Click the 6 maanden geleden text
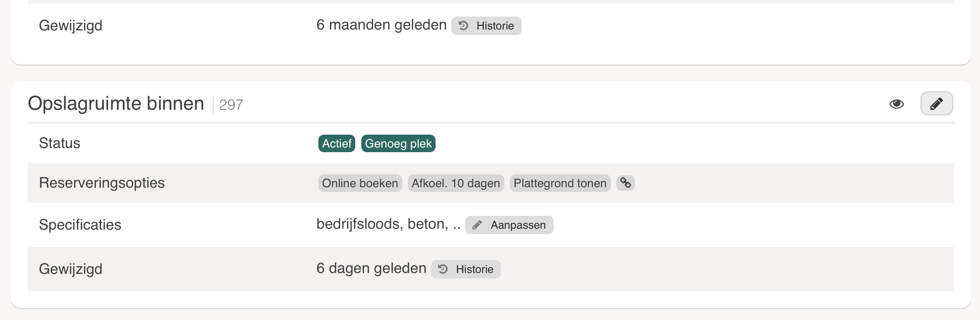This screenshot has width=980, height=320. pyautogui.click(x=381, y=25)
